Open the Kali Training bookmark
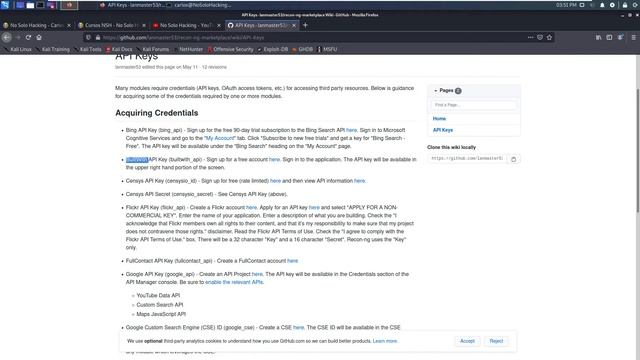 pyautogui.click(x=52, y=49)
